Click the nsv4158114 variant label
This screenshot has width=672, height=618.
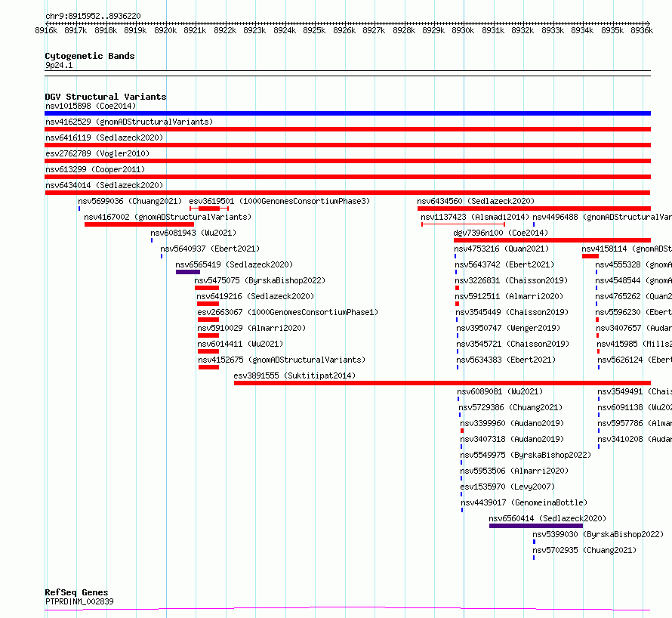627,249
